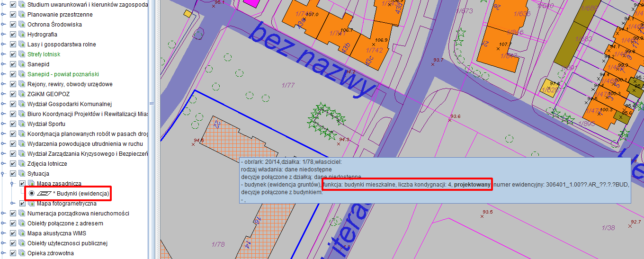Click the layer icon beside Zdjęcia lotnicze
The image size is (644, 259).
(x=21, y=164)
